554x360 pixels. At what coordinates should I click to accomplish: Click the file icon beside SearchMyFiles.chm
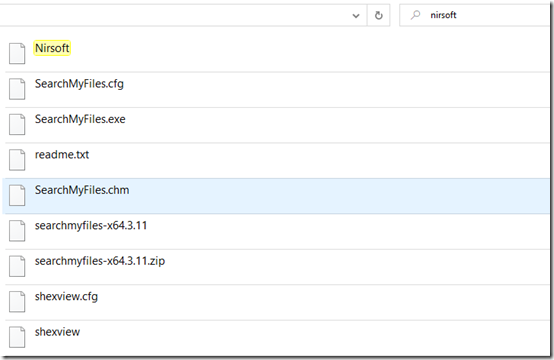17,195
